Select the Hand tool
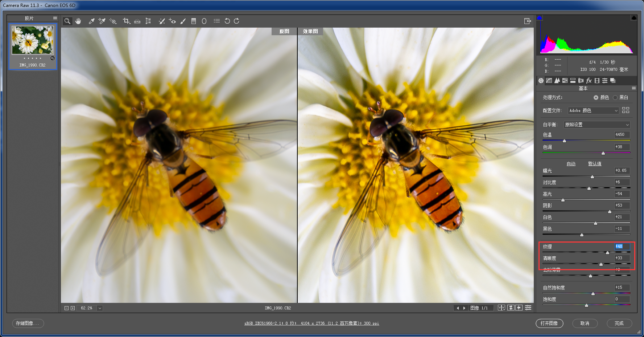 pos(78,21)
